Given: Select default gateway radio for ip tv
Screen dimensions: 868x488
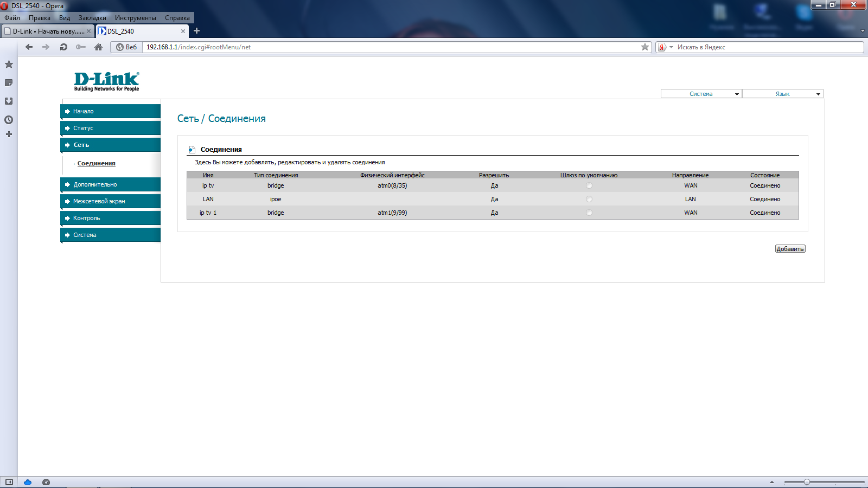Looking at the screenshot, I should click(x=589, y=185).
